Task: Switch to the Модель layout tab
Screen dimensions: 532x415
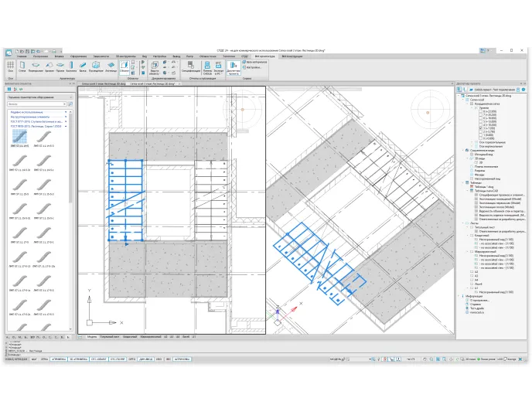Action: [91, 337]
